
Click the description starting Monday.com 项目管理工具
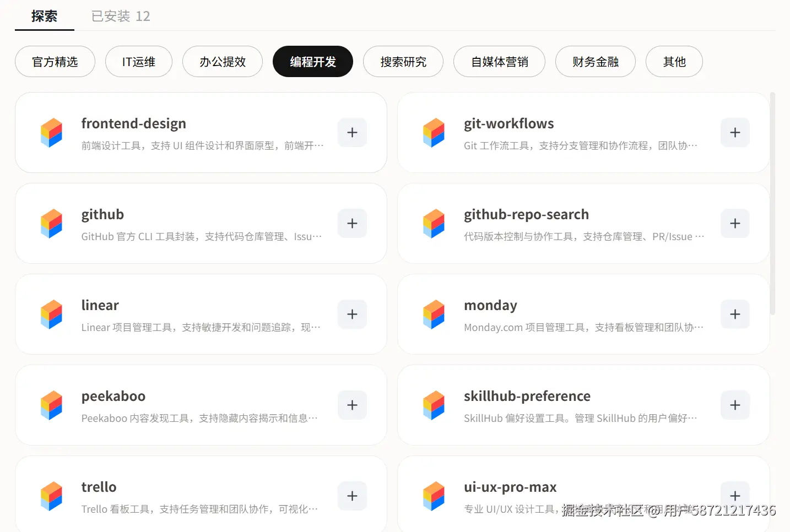(584, 327)
